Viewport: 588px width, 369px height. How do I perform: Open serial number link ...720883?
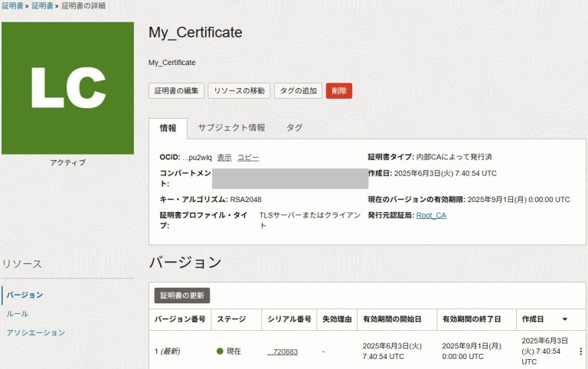click(283, 351)
